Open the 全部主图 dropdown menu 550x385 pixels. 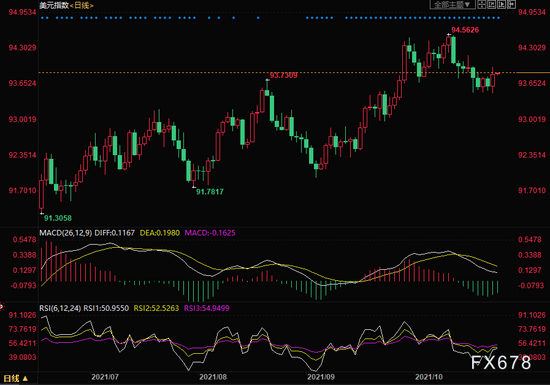point(452,5)
